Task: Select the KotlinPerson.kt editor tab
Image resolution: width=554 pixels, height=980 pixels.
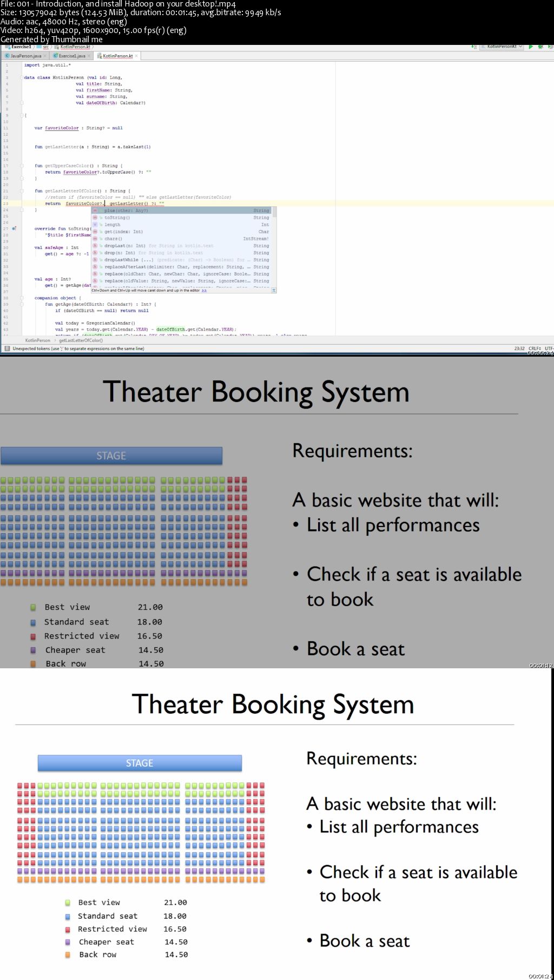Action: 117,56
